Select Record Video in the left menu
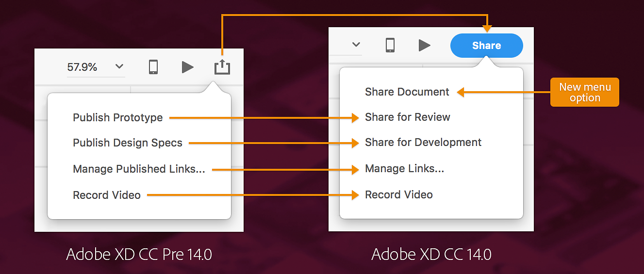Image resolution: width=644 pixels, height=274 pixels. click(107, 195)
